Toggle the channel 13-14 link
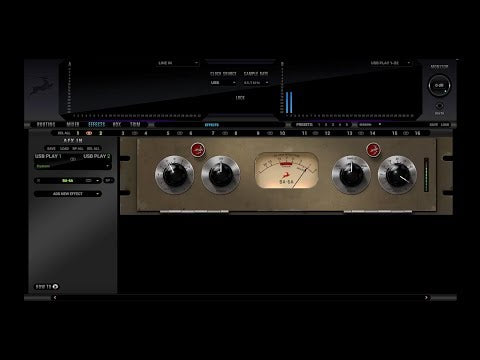480x360 pixels. [361, 133]
